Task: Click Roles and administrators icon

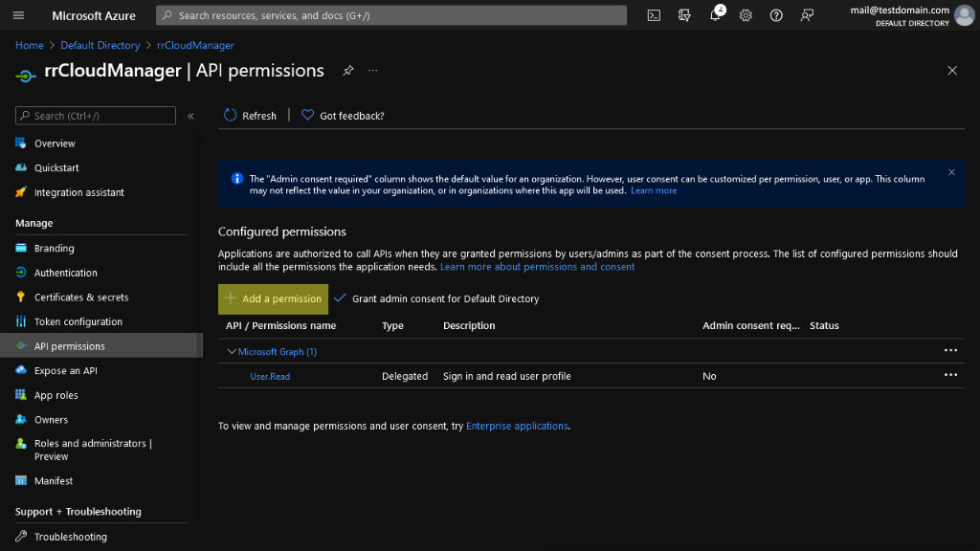Action: point(21,444)
